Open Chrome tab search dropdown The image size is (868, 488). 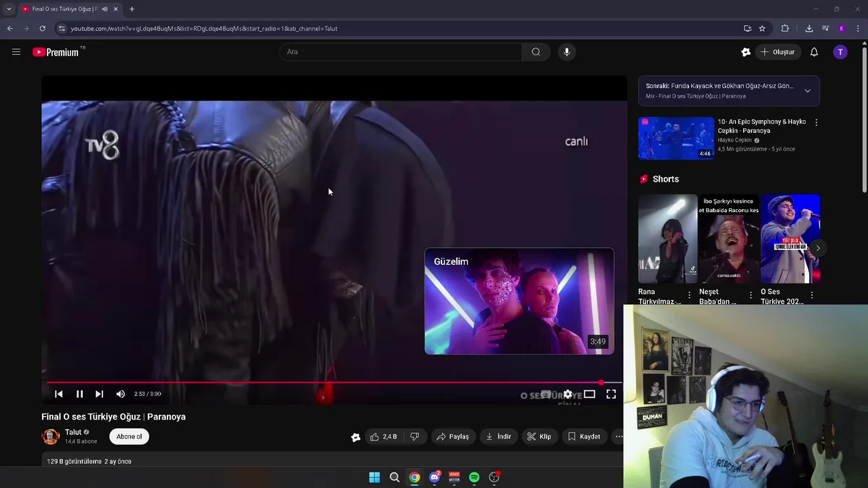pos(9,9)
